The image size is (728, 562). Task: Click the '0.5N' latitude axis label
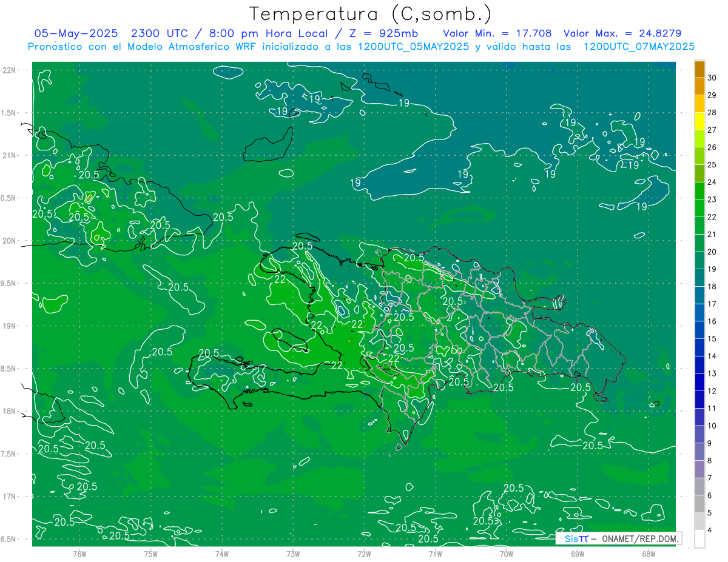pos(9,198)
